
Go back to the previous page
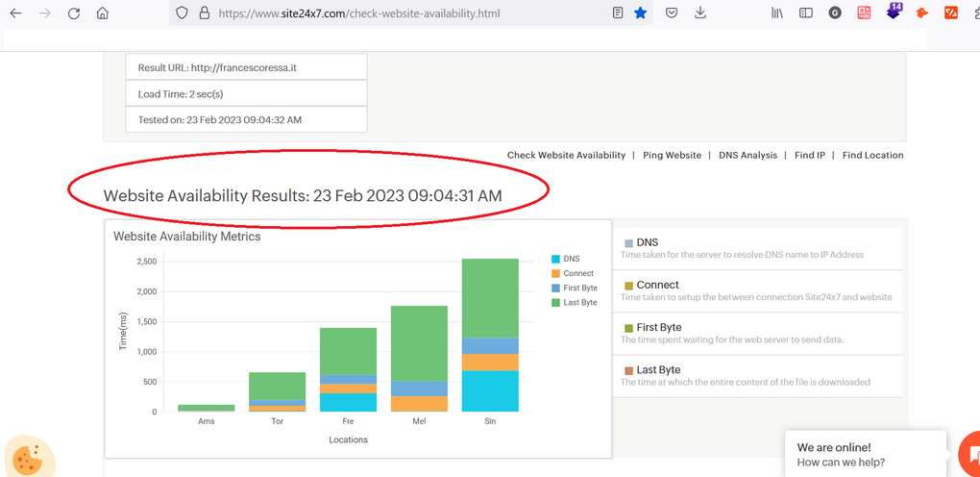[15, 13]
